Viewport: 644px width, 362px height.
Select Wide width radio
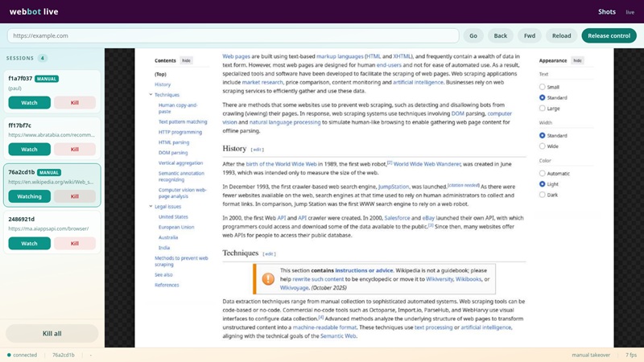542,146
